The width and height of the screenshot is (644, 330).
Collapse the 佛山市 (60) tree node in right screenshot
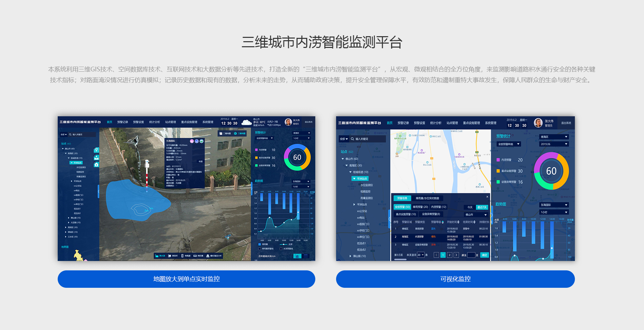pyautogui.click(x=342, y=159)
